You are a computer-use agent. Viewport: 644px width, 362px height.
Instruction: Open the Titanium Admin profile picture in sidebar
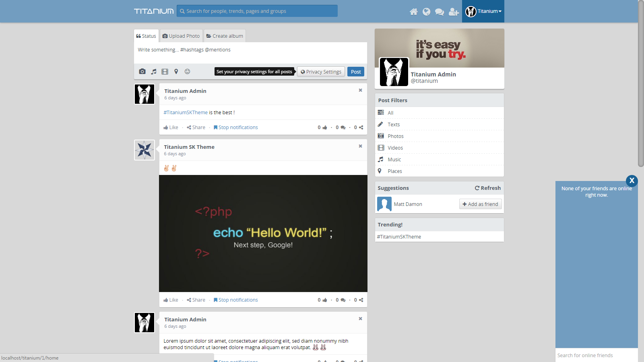tap(394, 72)
